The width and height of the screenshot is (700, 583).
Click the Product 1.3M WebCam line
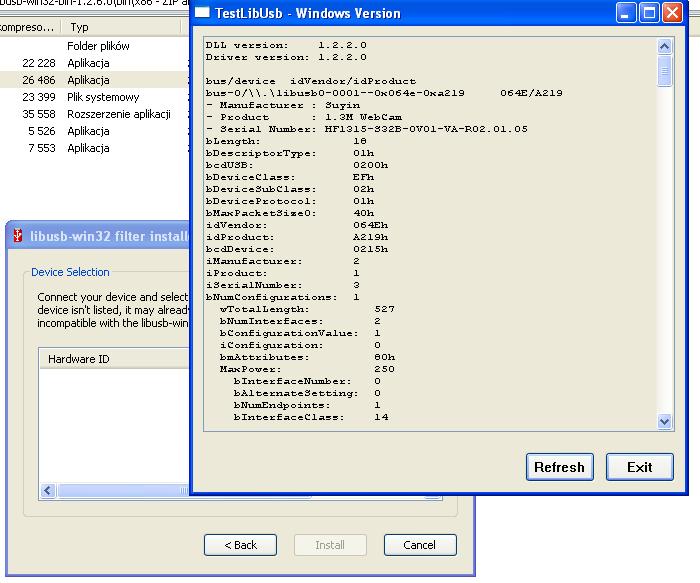point(304,117)
